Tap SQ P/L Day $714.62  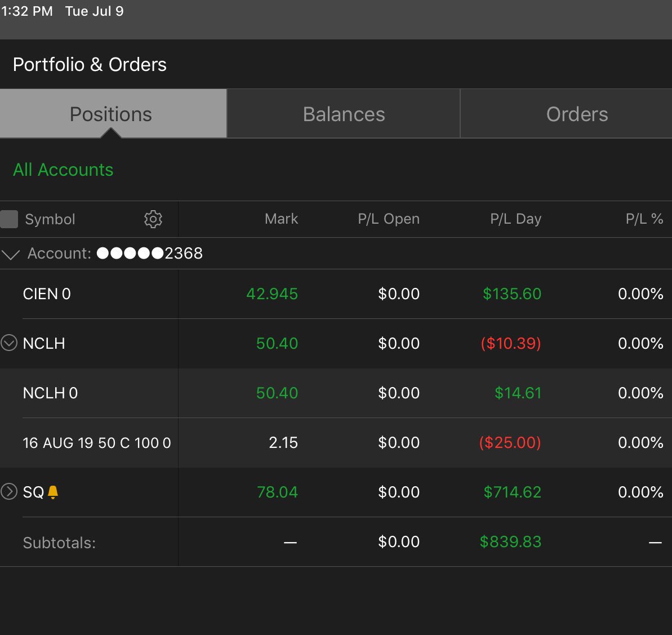(512, 492)
